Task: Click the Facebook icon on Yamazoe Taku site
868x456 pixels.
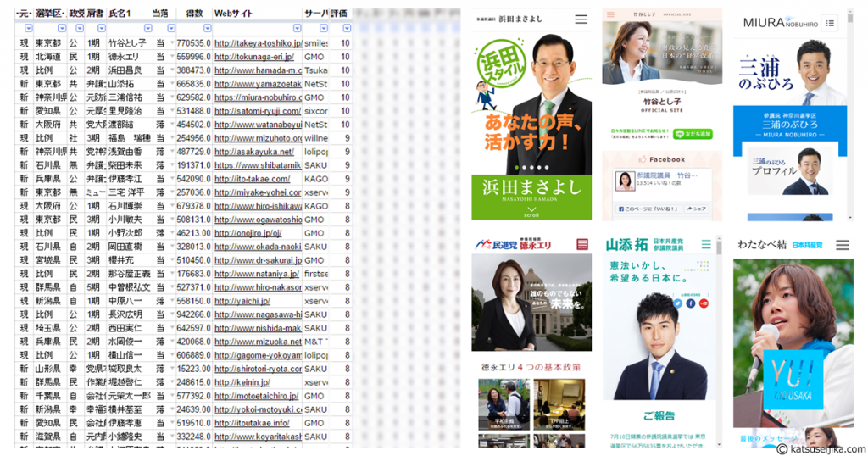Action: [x=690, y=303]
